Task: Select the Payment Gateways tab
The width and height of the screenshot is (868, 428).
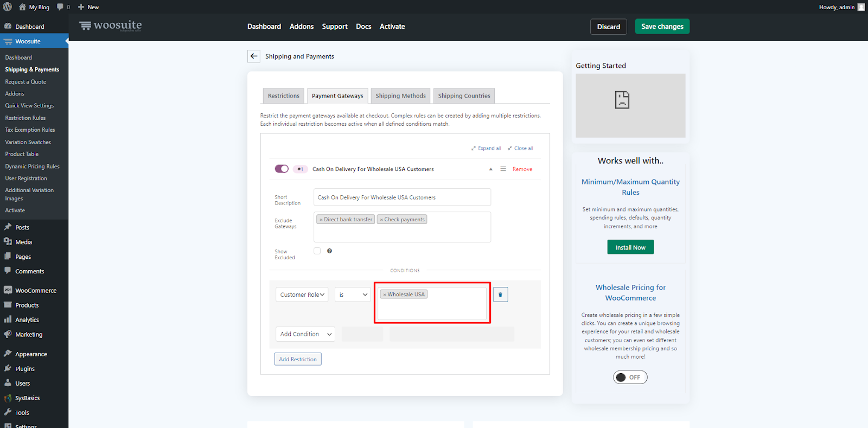Action: click(x=337, y=95)
